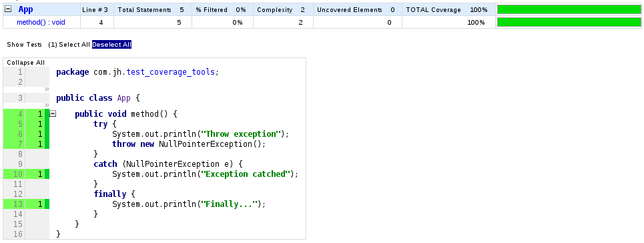This screenshot has width=644, height=243.
Task: Click the Line # 3 header cell
Action: [x=97, y=9]
